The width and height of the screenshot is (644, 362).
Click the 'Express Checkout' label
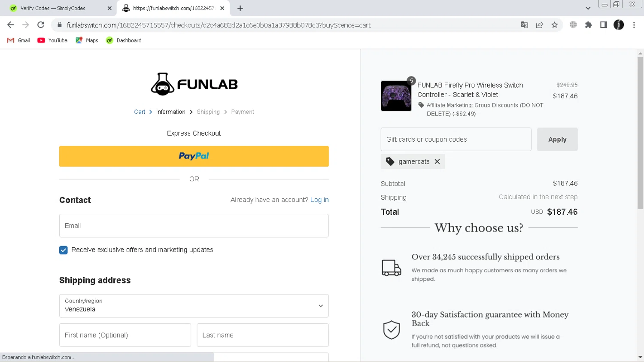(194, 133)
